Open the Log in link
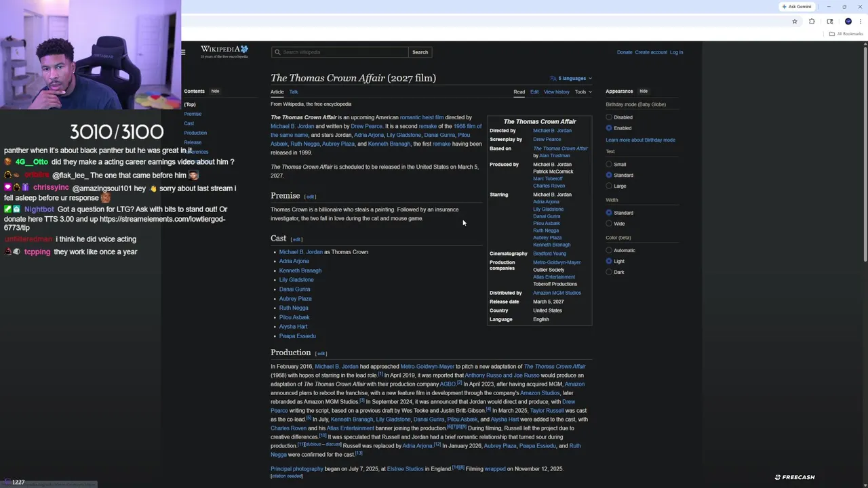The image size is (868, 488). pyautogui.click(x=676, y=52)
